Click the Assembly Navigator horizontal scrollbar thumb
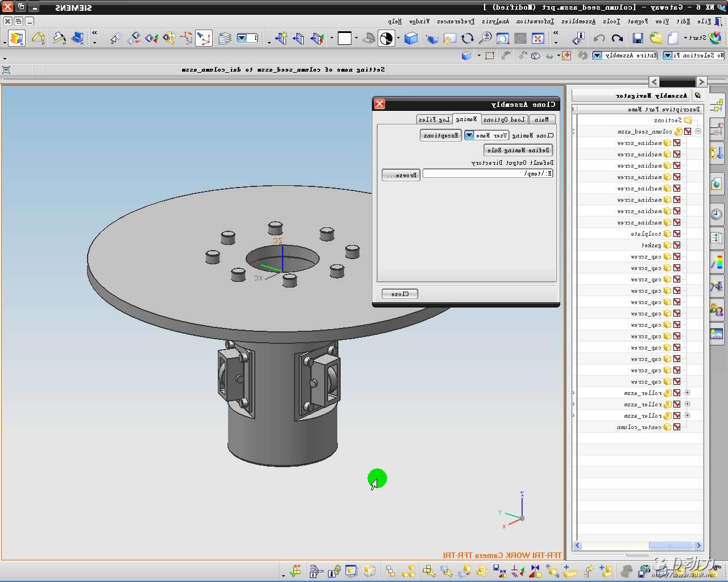Image resolution: width=728 pixels, height=582 pixels. 670,546
